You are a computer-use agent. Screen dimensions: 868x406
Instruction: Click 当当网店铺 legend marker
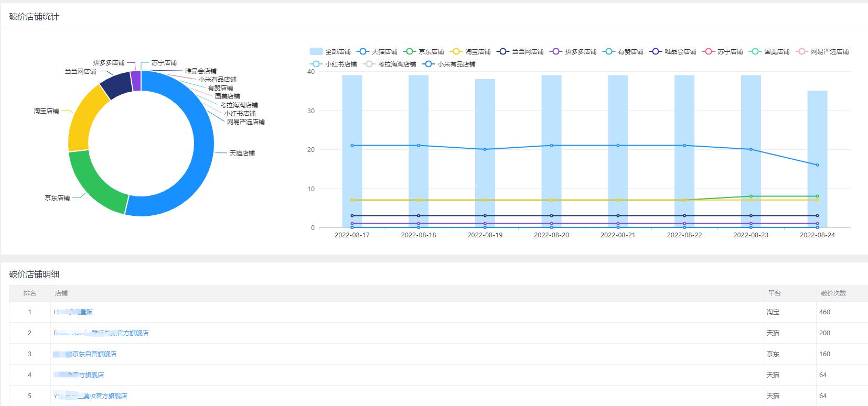point(503,51)
